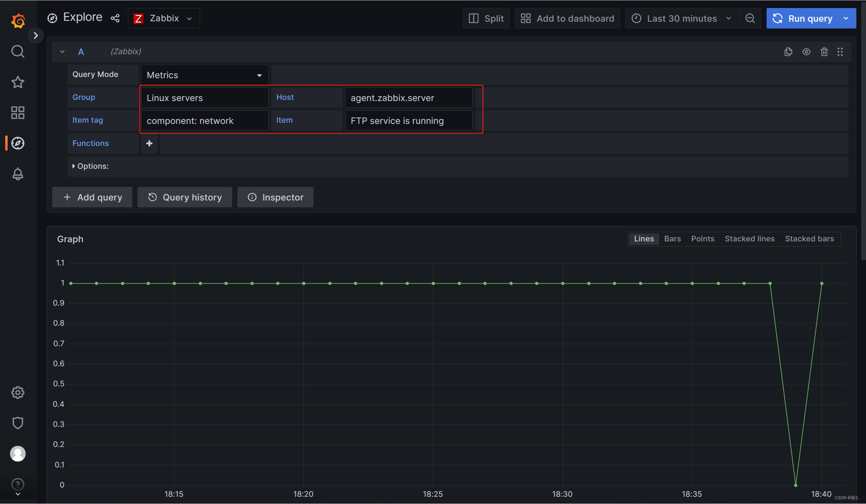This screenshot has width=866, height=504.
Task: Click Points graph style tab
Action: pos(702,239)
